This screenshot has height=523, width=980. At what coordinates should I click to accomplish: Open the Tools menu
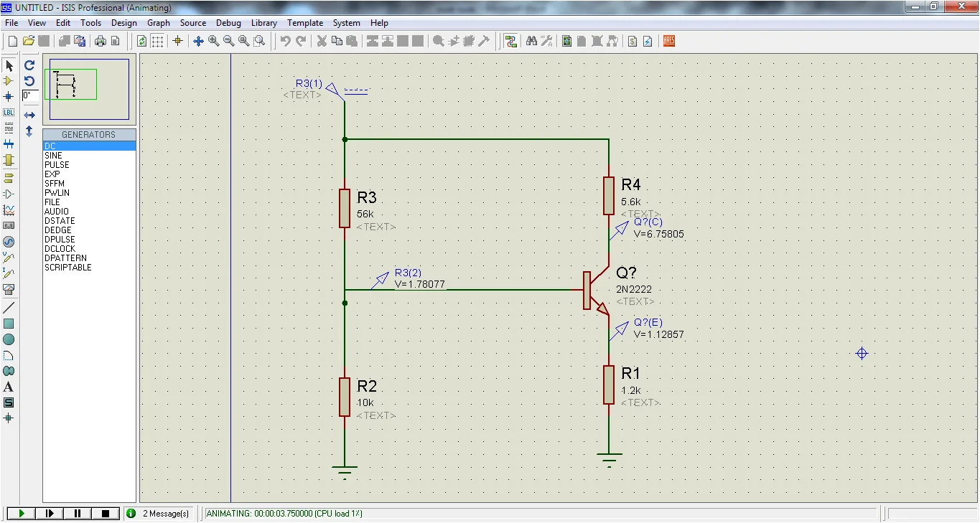(91, 23)
